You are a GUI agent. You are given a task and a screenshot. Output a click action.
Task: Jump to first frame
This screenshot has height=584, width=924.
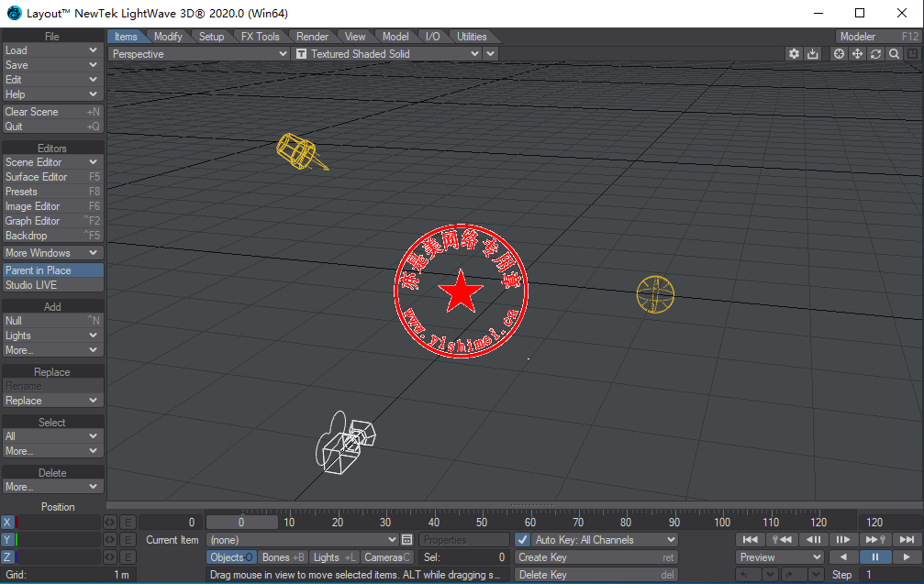[751, 539]
